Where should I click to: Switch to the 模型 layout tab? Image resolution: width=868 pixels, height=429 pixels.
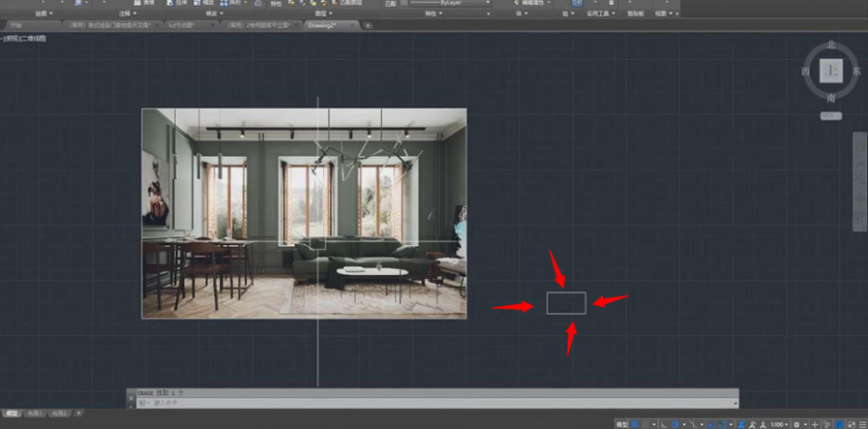[12, 414]
